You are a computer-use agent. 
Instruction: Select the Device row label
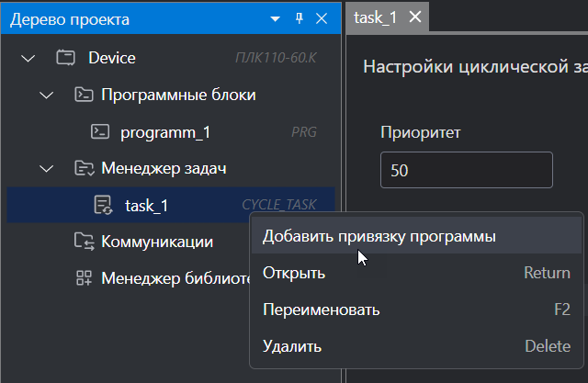click(x=112, y=58)
